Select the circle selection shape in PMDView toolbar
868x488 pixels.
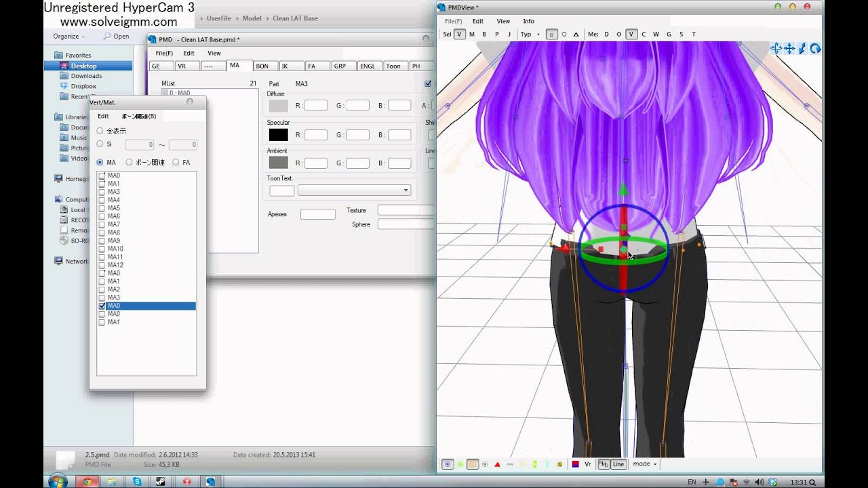click(x=564, y=34)
